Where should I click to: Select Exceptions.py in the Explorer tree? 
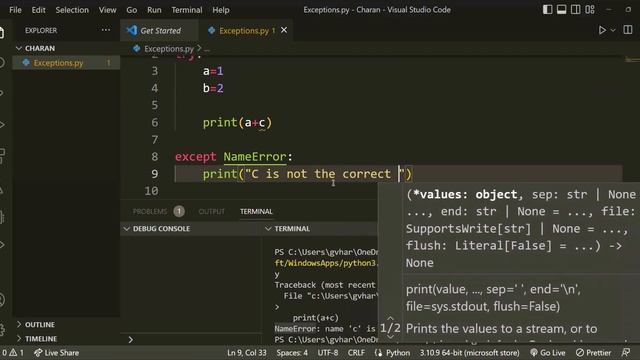65,63
